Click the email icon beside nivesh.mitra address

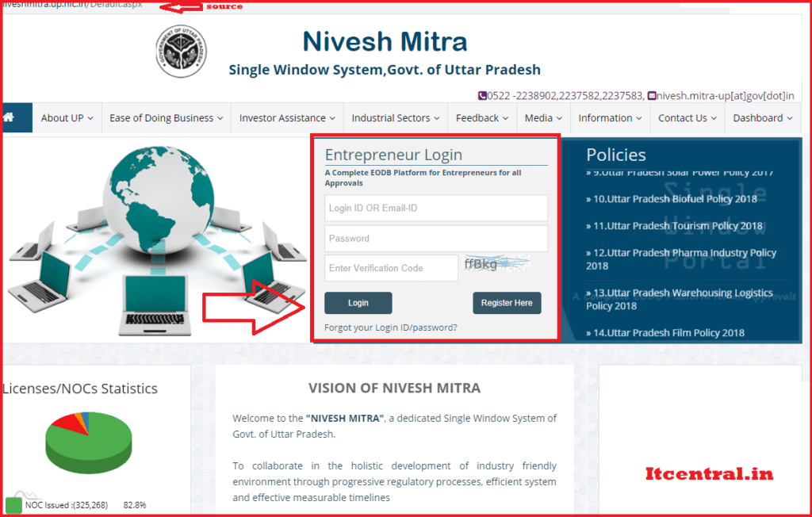coord(652,96)
